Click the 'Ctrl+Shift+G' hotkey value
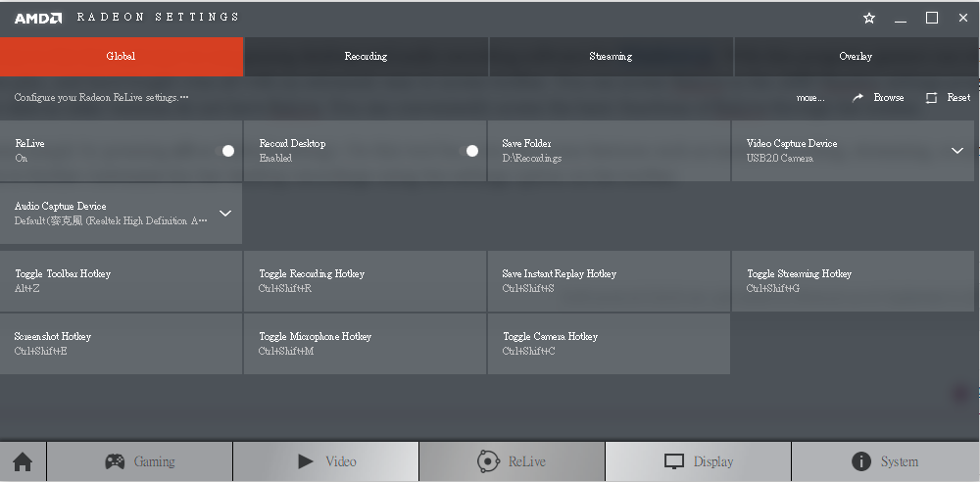The width and height of the screenshot is (980, 482). click(x=772, y=289)
